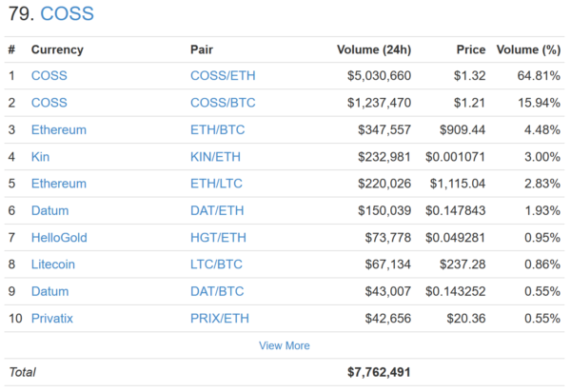
Task: Select the $232,981 volume value
Action: click(x=384, y=157)
